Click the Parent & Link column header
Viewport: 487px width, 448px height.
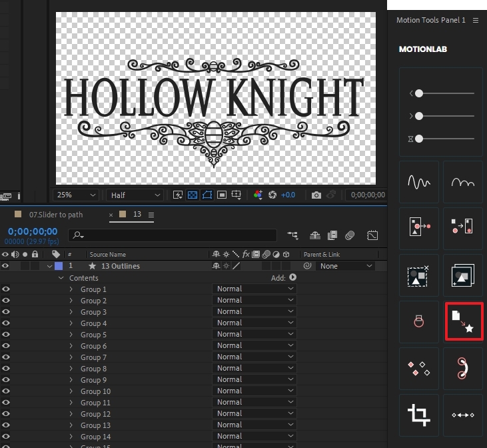(322, 254)
